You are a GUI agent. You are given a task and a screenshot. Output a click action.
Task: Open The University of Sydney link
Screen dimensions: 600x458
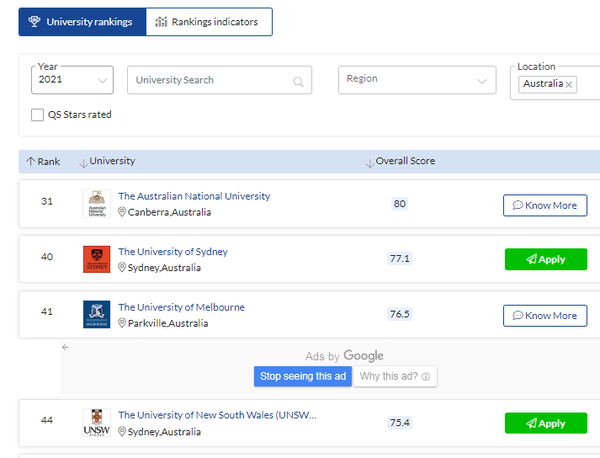(173, 252)
